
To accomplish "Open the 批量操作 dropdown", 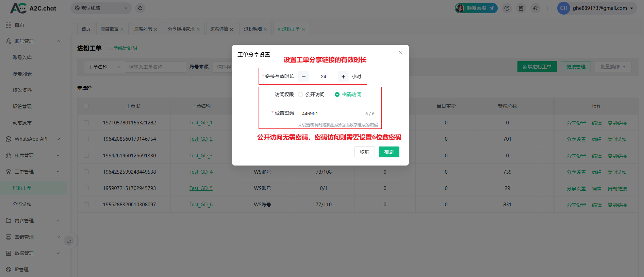I will [x=613, y=67].
